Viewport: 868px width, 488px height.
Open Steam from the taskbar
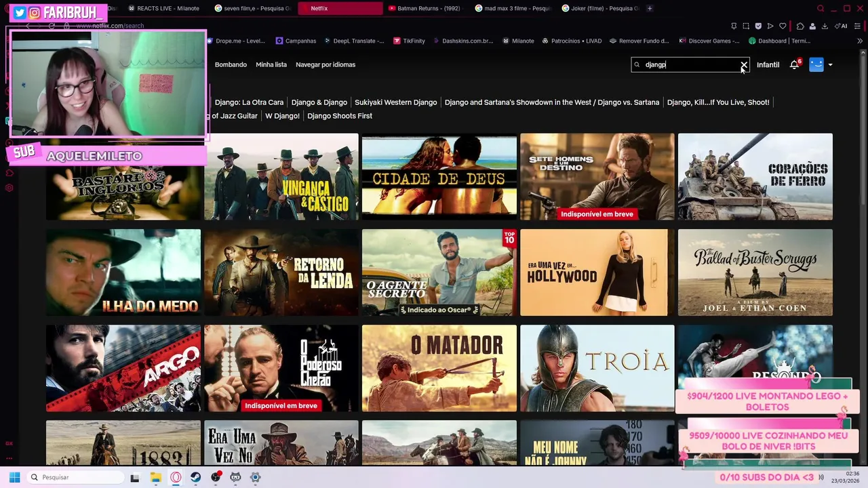[195, 477]
